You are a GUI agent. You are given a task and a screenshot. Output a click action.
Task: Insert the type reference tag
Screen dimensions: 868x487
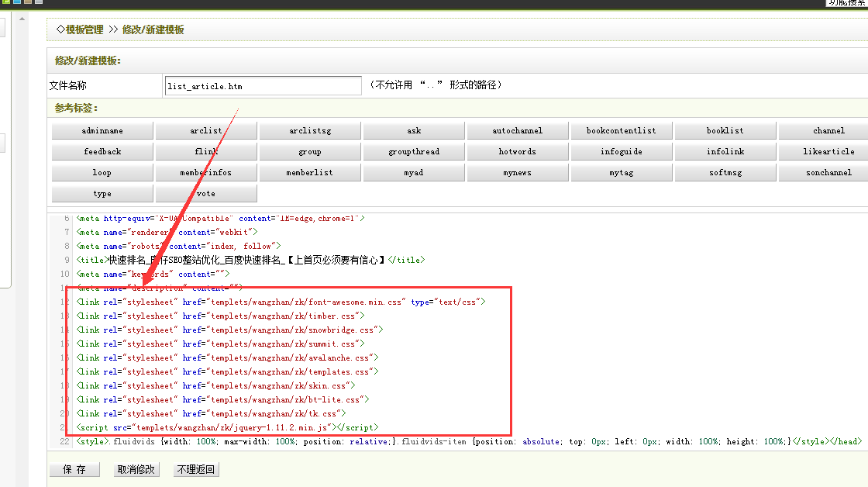point(102,194)
